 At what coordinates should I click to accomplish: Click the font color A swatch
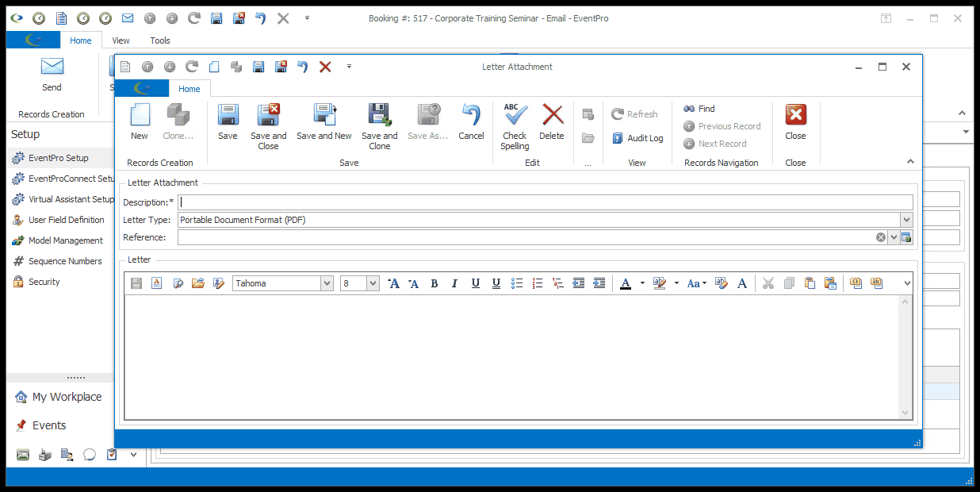[626, 283]
